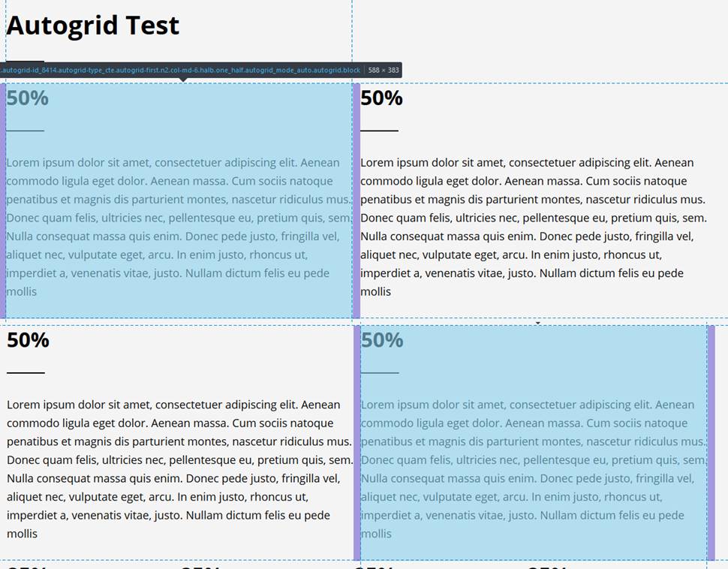Click the purple margin strip left of the bottom-right block
Screen dimensions: 728x569
[357, 443]
